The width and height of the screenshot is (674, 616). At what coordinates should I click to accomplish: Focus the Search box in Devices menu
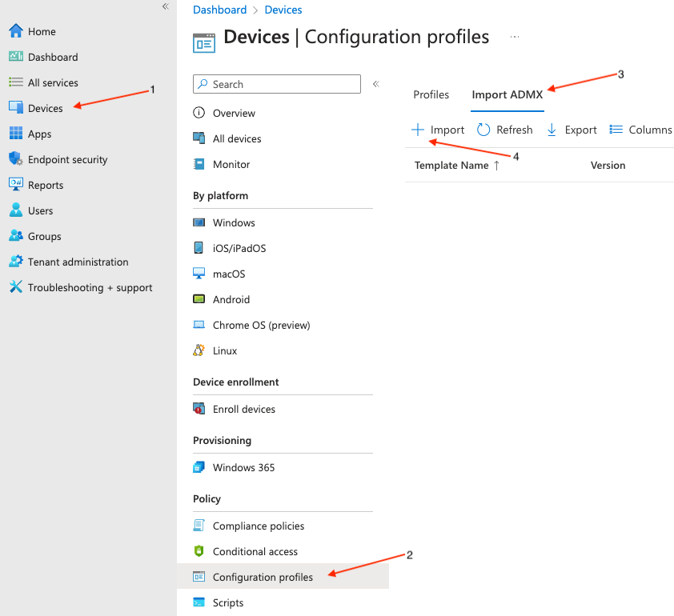coord(277,84)
